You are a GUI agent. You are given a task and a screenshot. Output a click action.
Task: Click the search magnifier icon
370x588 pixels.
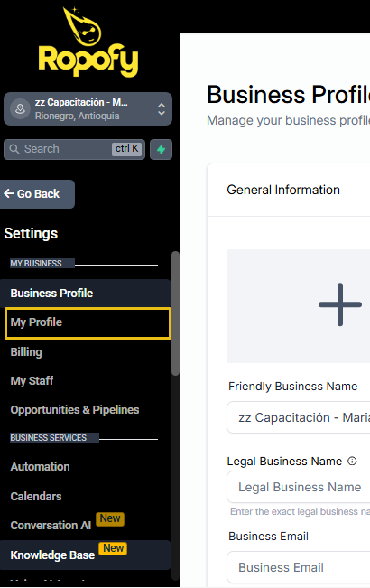[x=14, y=149]
